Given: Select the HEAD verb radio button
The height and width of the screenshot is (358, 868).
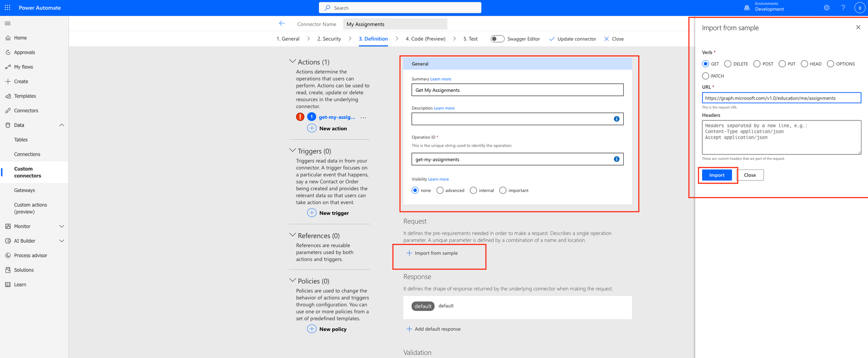Looking at the screenshot, I should click(x=804, y=64).
